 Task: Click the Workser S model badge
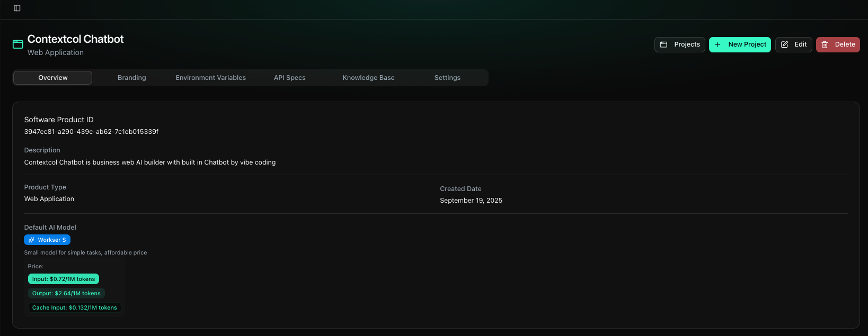(47, 240)
